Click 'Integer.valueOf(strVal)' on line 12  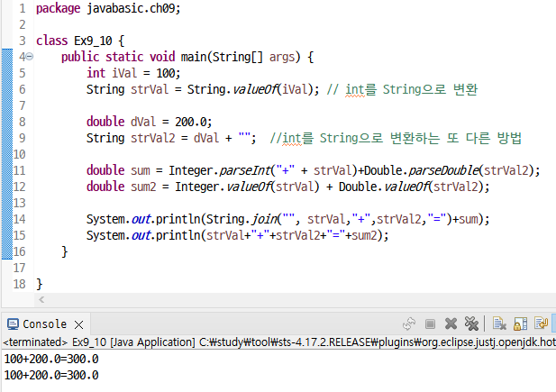tap(247, 187)
